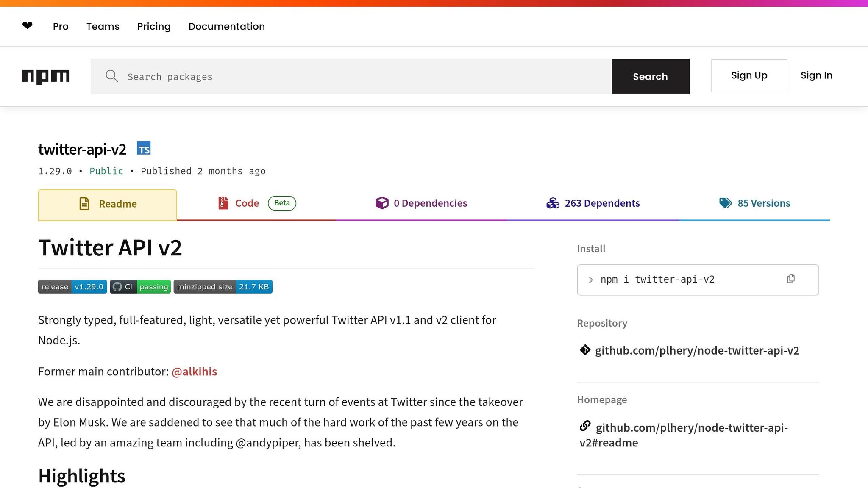Open the node-twitter-api-v2 repository link
Screen dimensions: 868x488
point(697,350)
